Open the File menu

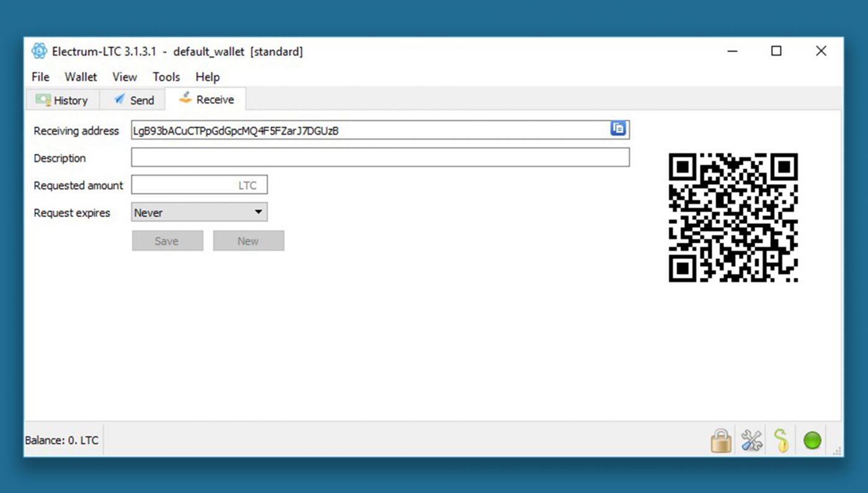click(x=40, y=77)
